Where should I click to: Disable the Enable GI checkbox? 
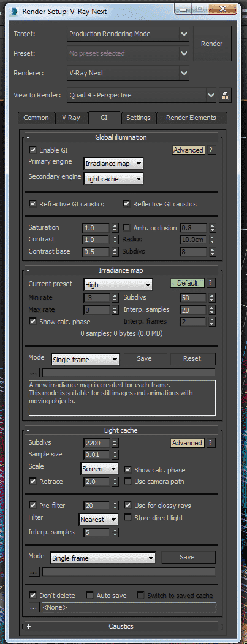click(x=32, y=150)
